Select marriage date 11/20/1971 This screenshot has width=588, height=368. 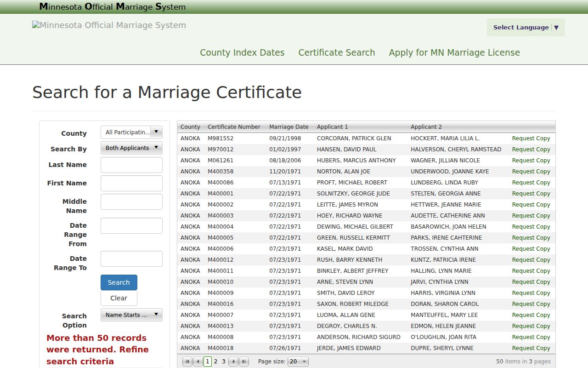tap(285, 172)
